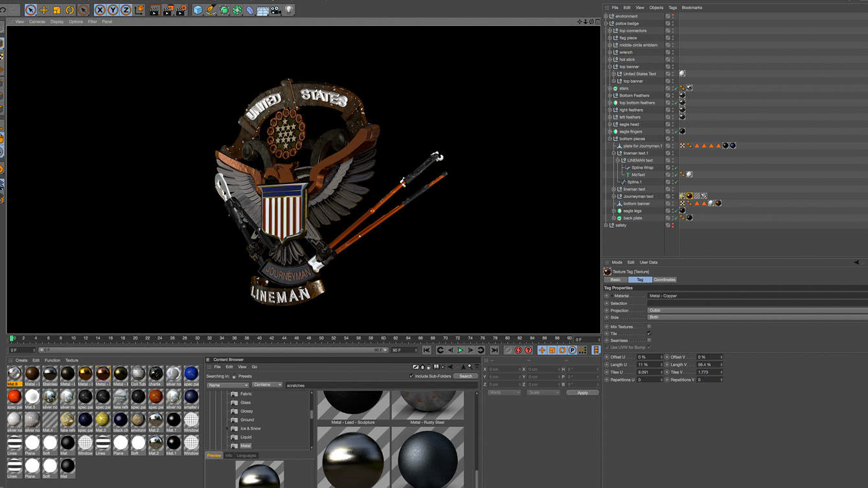Open viewport Filter menu
This screenshot has height=488, width=868.
pos(93,21)
